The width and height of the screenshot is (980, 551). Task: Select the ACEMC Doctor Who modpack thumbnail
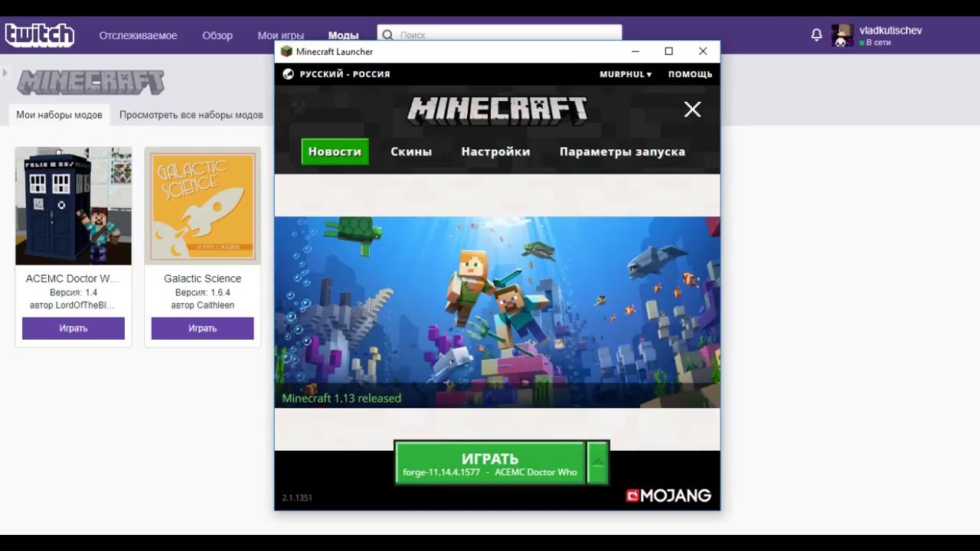pyautogui.click(x=73, y=206)
